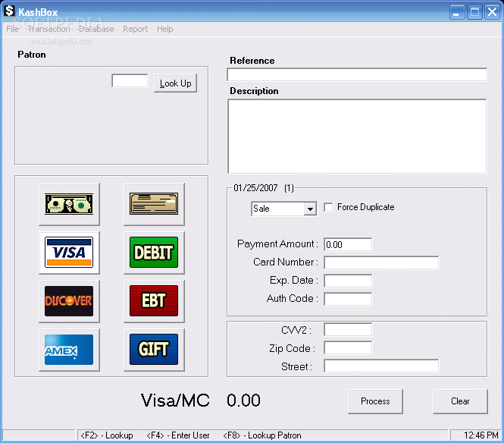
Task: Click the 0.00 total amount display
Action: tap(243, 401)
